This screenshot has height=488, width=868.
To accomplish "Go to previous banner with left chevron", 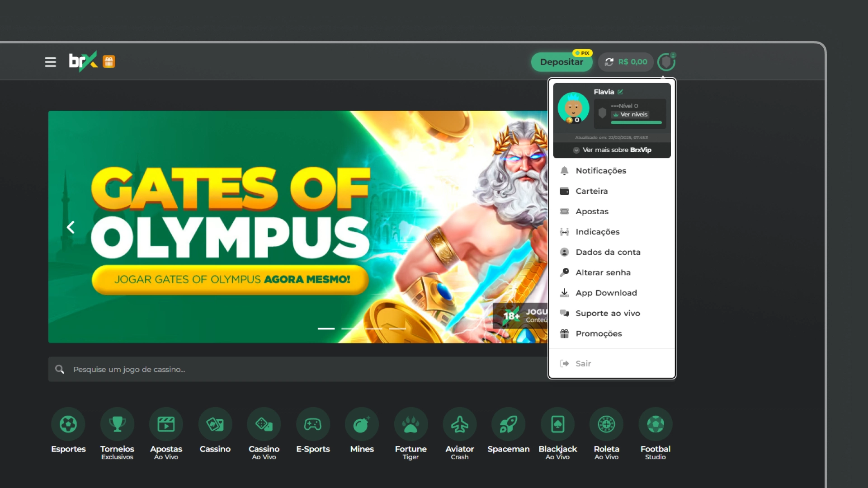I will click(71, 227).
